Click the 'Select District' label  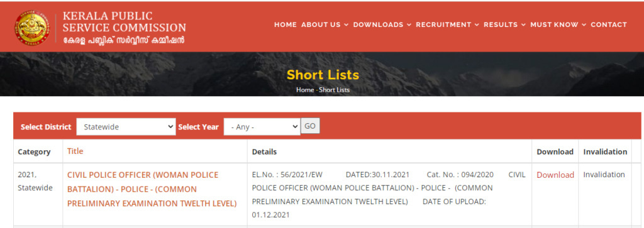pyautogui.click(x=46, y=127)
